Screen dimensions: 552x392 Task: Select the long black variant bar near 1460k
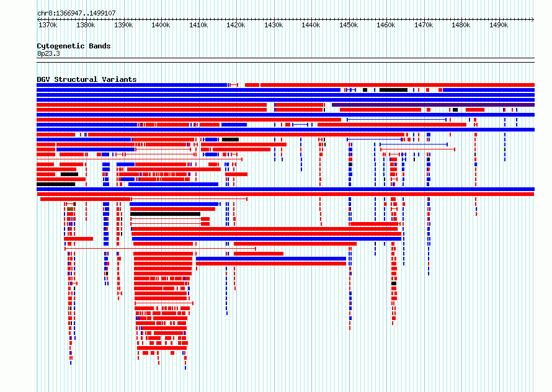pyautogui.click(x=393, y=90)
